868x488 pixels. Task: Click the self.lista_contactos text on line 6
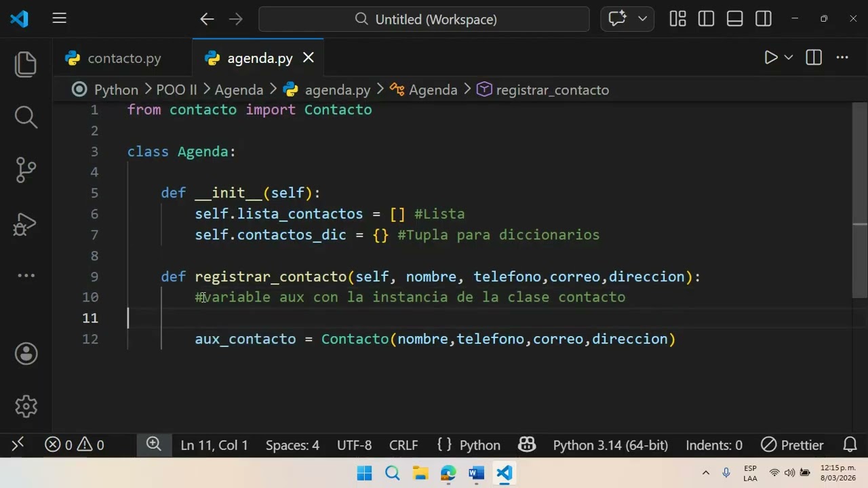click(279, 214)
